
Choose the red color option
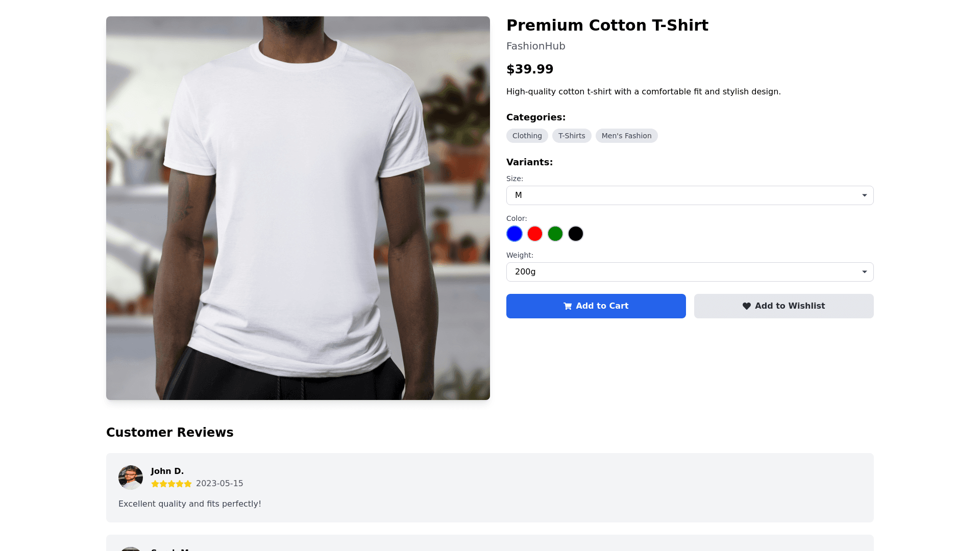click(535, 234)
